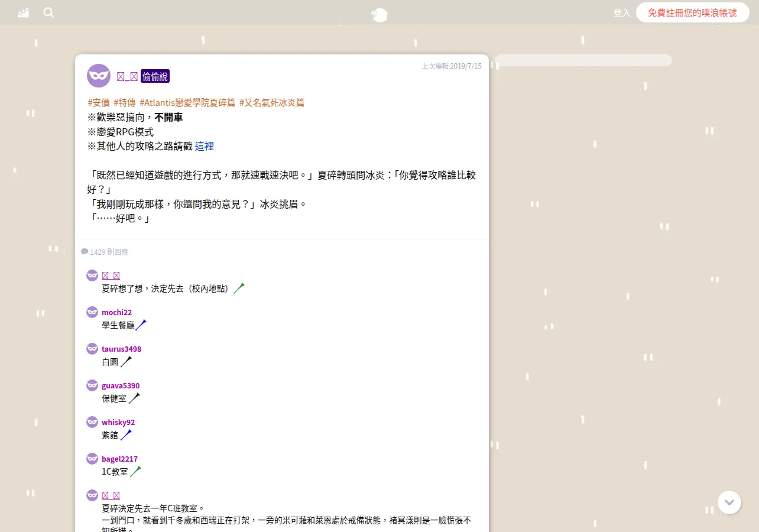
Task: Click author avatar on last visible reply
Action: point(92,495)
